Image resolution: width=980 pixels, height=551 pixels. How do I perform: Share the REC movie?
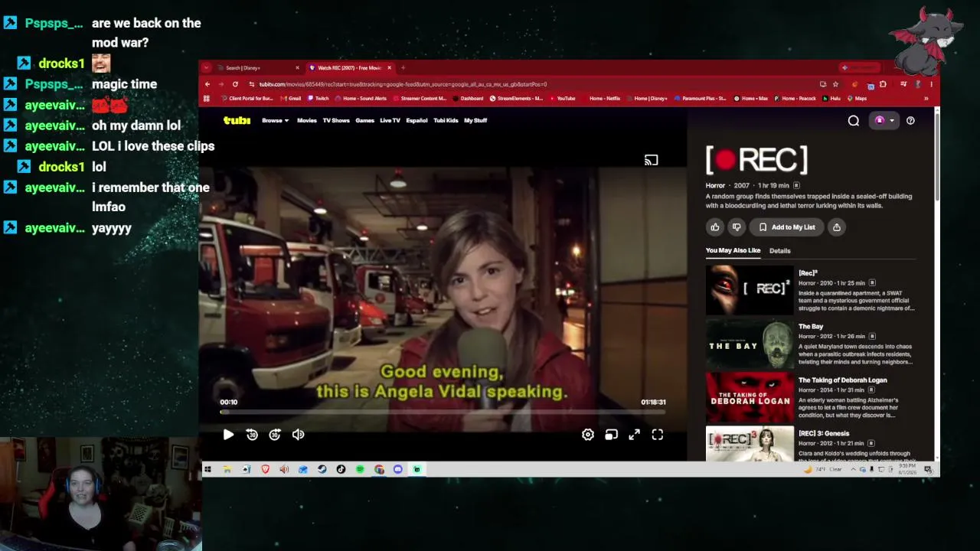point(837,227)
